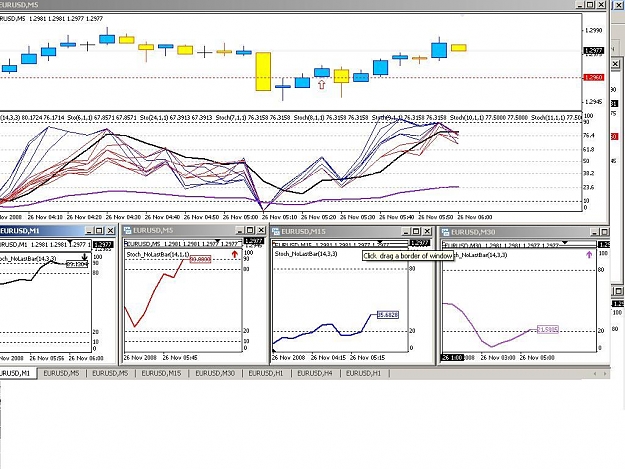Click the Stoch_NoLastBar(14,1,1) label in the M5 sub-window
Screen dimensions: 625x469
pos(157,254)
